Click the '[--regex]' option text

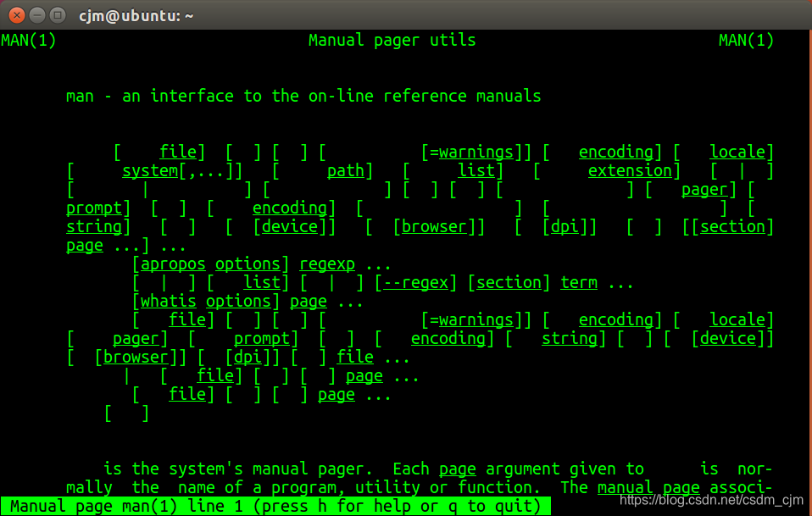click(x=416, y=283)
